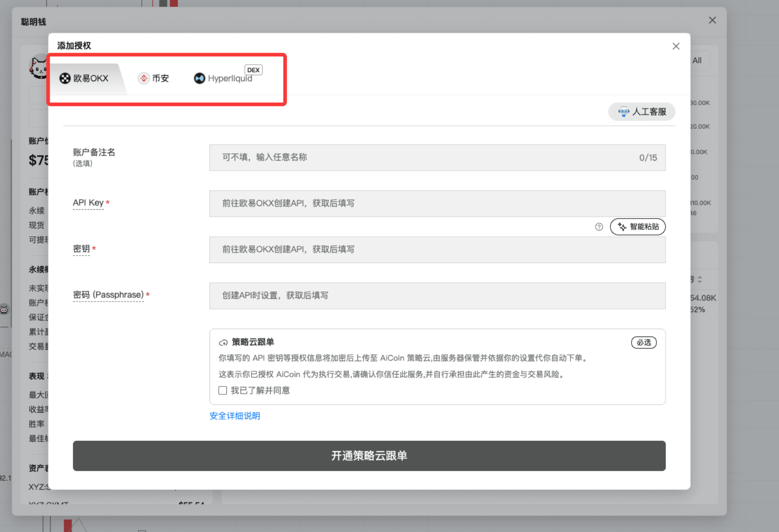779x532 pixels.
Task: Click the Binance logo icon
Action: coord(144,78)
